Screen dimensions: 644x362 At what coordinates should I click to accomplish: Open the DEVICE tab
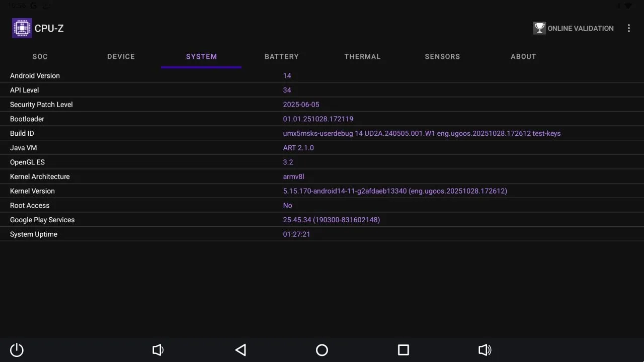tap(121, 56)
